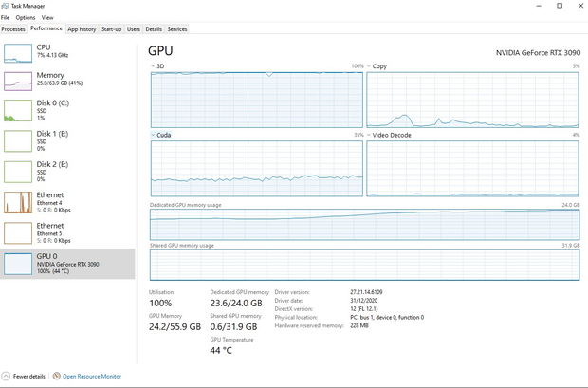This screenshot has height=388, width=588.
Task: Click the Video Decode graph
Action: pyautogui.click(x=472, y=169)
